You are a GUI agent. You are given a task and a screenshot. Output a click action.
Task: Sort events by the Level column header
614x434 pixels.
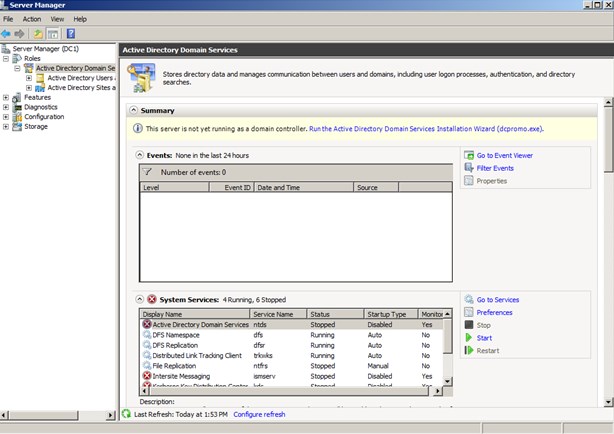tap(175, 187)
